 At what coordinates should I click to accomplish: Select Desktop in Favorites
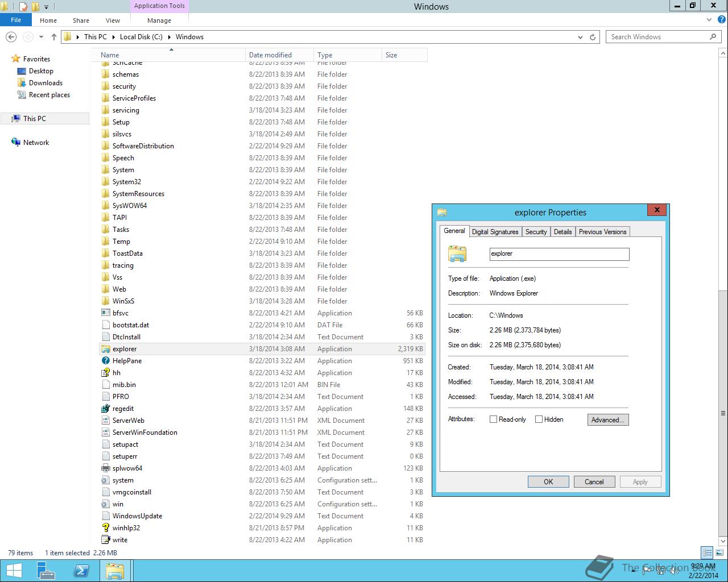(x=41, y=71)
